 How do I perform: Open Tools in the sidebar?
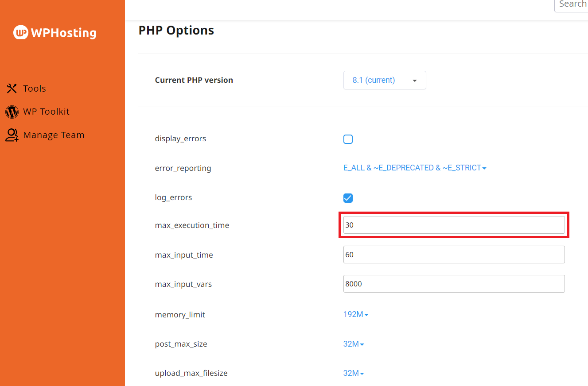[x=34, y=89]
